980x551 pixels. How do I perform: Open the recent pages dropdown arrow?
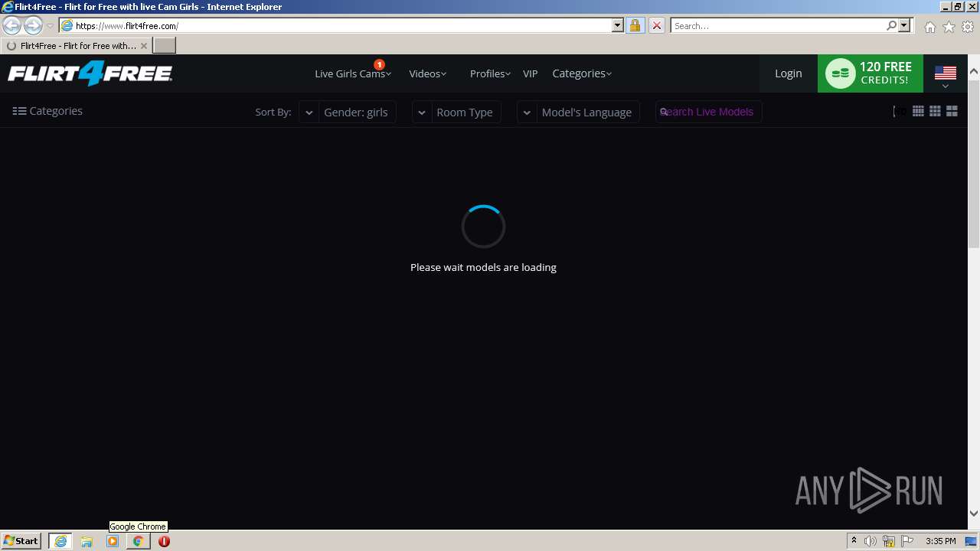point(50,25)
